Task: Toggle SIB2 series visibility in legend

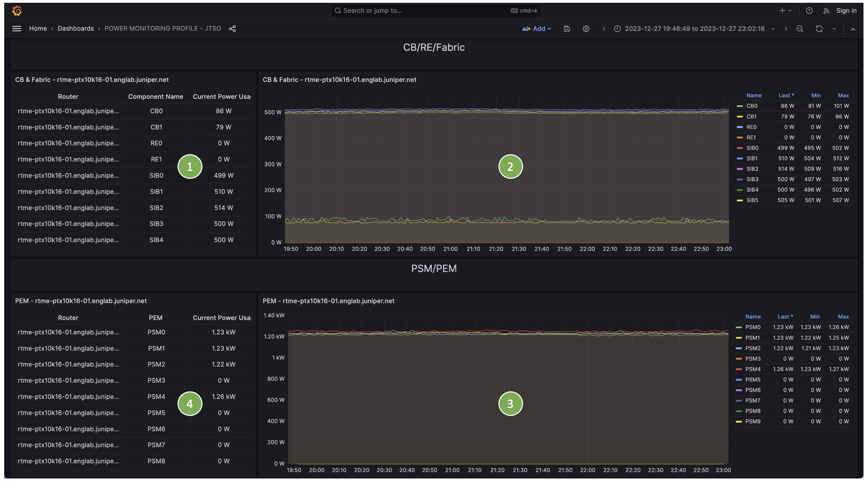Action: 752,169
